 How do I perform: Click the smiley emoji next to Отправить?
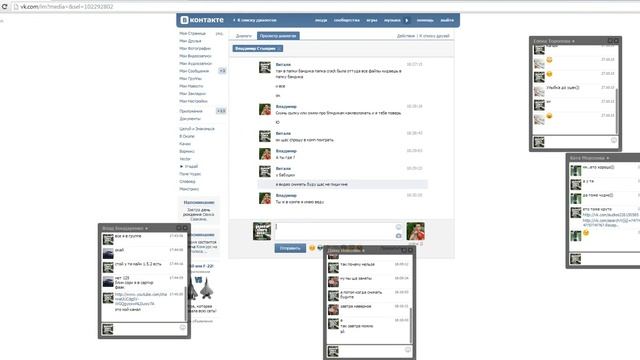click(x=312, y=248)
